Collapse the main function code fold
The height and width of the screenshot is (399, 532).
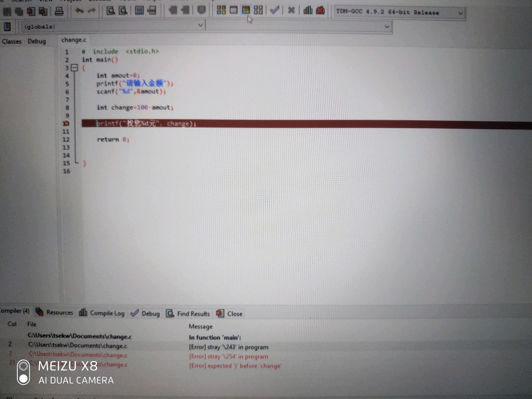74,68
